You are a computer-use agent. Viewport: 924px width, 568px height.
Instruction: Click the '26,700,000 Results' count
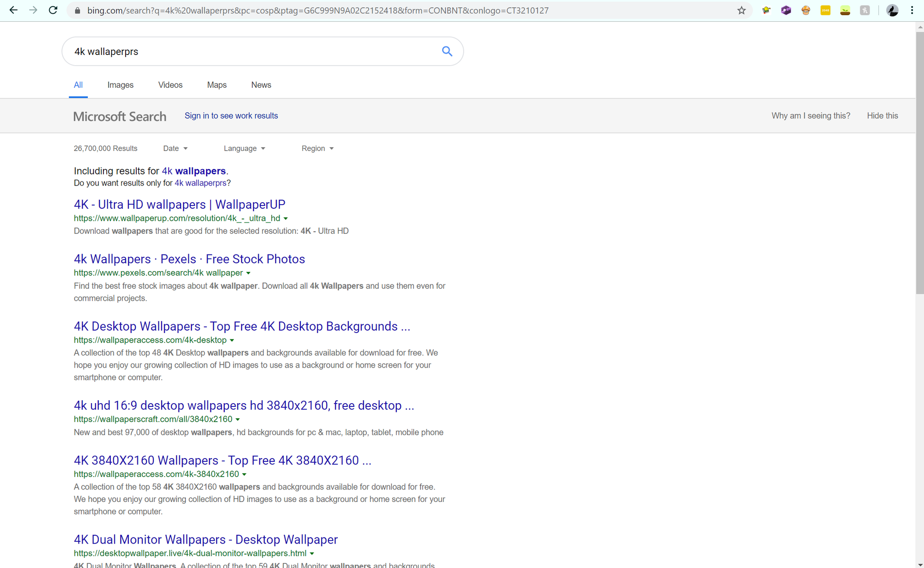pyautogui.click(x=105, y=148)
